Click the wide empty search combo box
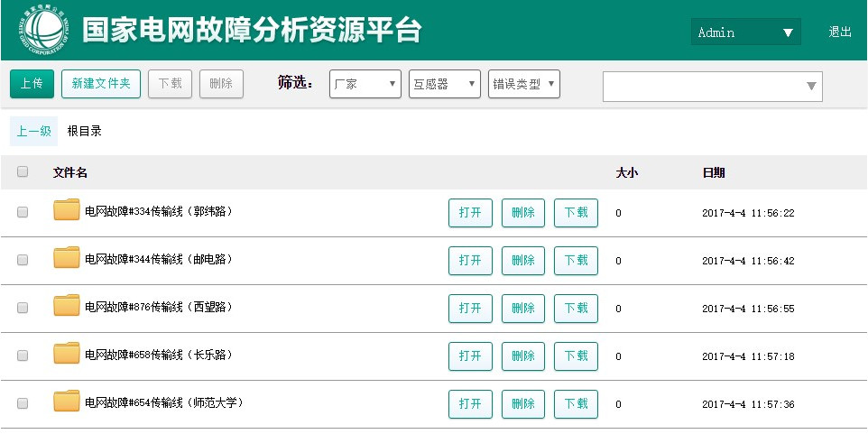The height and width of the screenshot is (434, 868). (712, 87)
